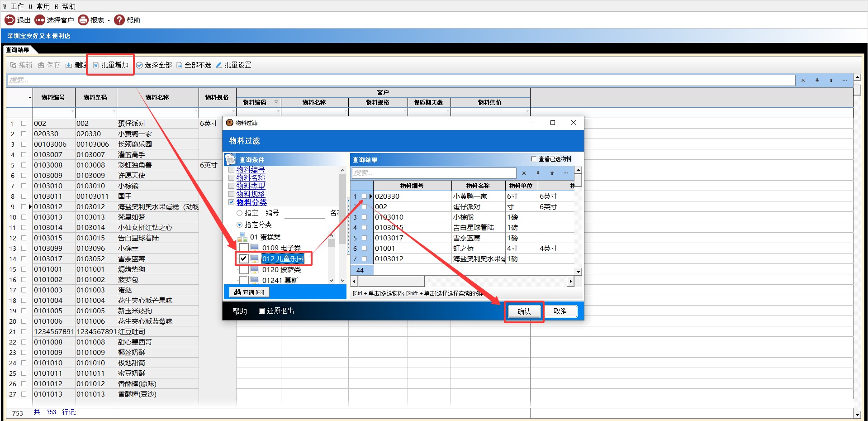The height and width of the screenshot is (421, 868).
Task: Clear main search with the X icon
Action: pos(803,80)
